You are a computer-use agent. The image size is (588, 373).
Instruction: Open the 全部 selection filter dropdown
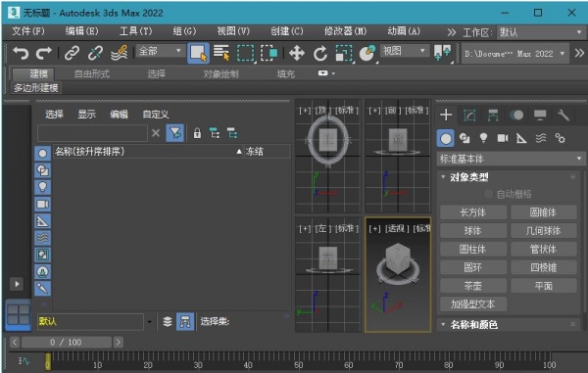pyautogui.click(x=161, y=51)
